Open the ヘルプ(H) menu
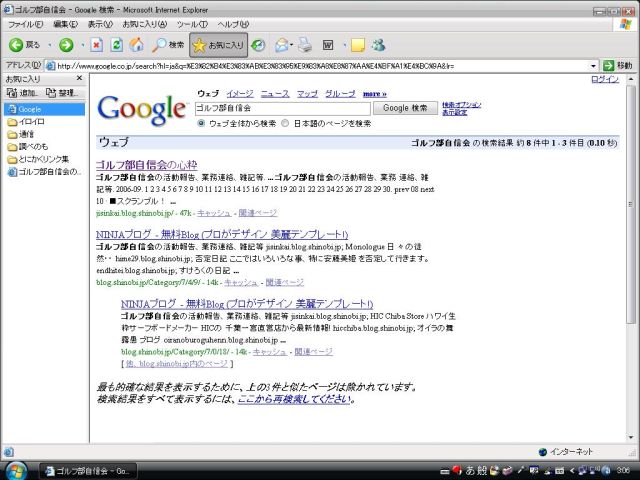640x480 pixels. tap(233, 24)
